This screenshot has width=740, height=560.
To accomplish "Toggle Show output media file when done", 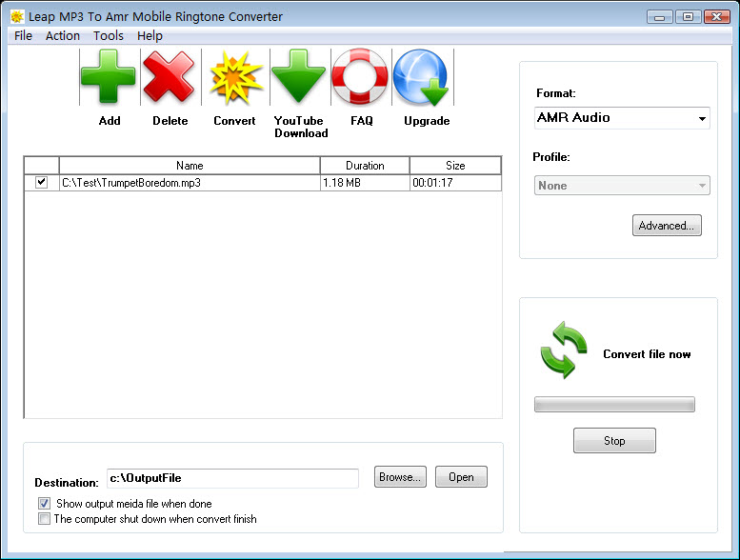I will (44, 504).
